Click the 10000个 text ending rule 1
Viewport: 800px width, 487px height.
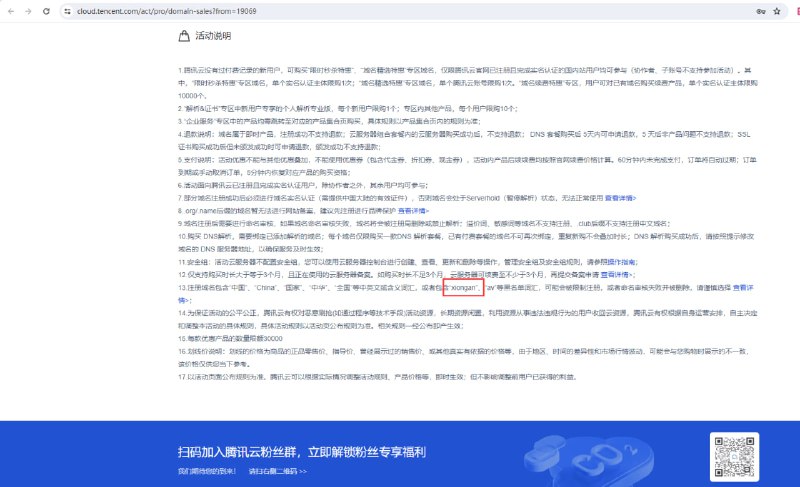(191, 96)
